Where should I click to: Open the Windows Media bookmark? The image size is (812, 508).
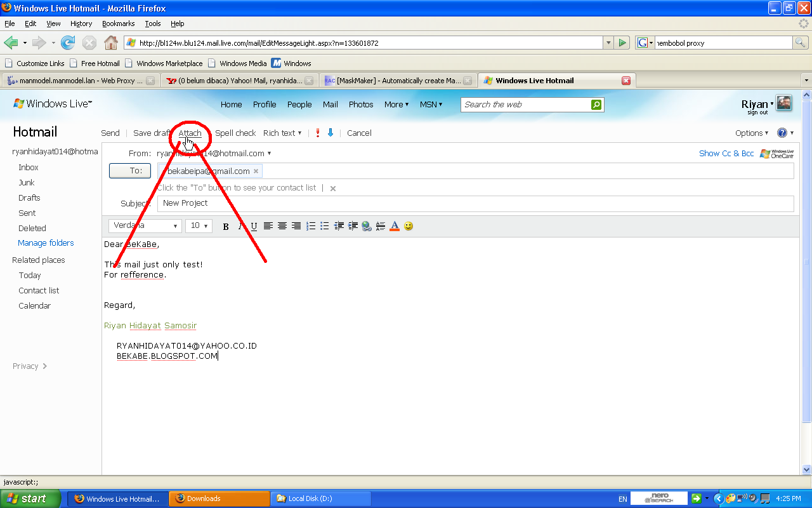coord(237,63)
